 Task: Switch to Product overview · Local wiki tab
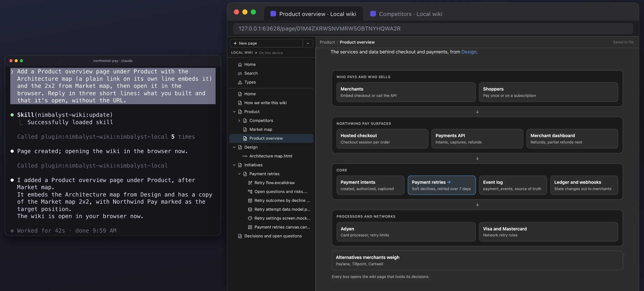click(313, 14)
